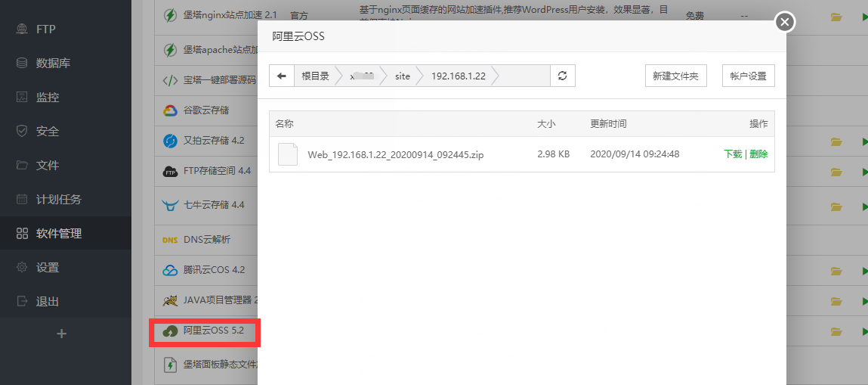This screenshot has width=868, height=385.
Task: Open the folder icon in the 又拍云存储 4.2 row
Action: click(836, 141)
